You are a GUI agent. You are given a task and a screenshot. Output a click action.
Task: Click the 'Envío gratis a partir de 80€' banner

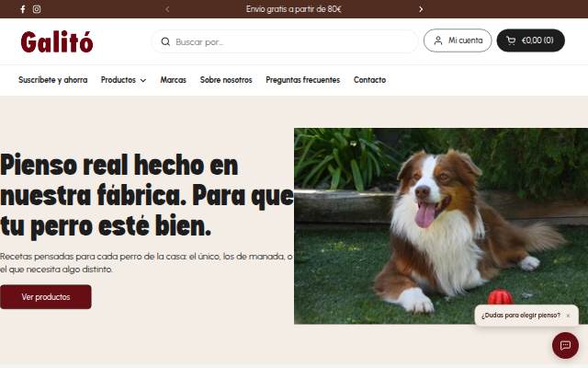coord(294,9)
